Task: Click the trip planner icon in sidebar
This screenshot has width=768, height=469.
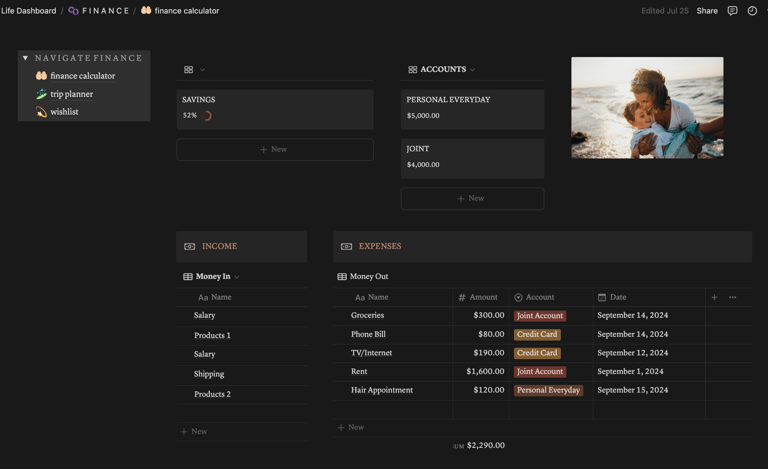Action: pyautogui.click(x=41, y=94)
